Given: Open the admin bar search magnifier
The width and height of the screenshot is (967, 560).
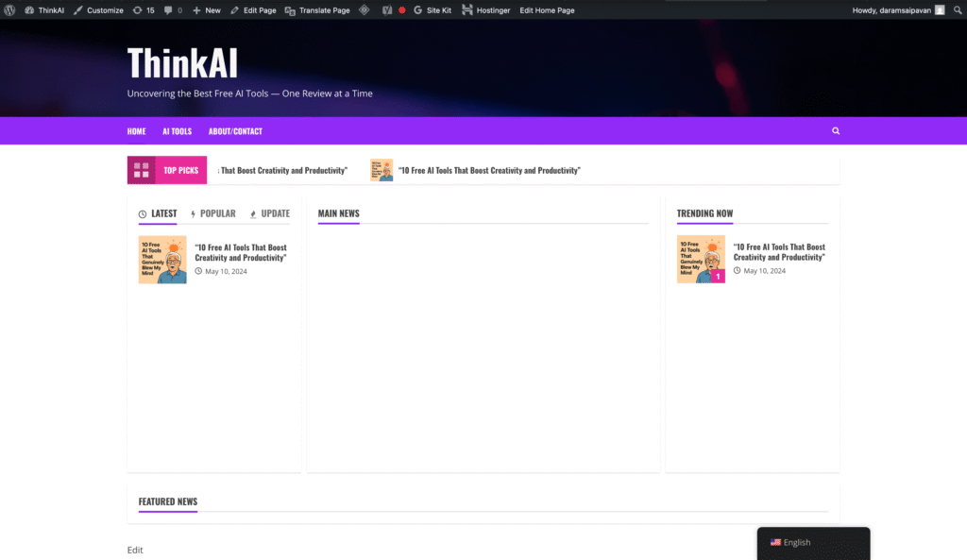Looking at the screenshot, I should coord(958,9).
